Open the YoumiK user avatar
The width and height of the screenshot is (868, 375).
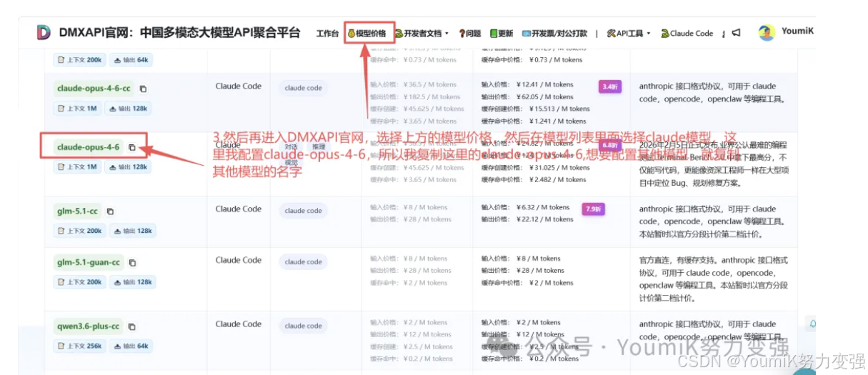coord(767,32)
